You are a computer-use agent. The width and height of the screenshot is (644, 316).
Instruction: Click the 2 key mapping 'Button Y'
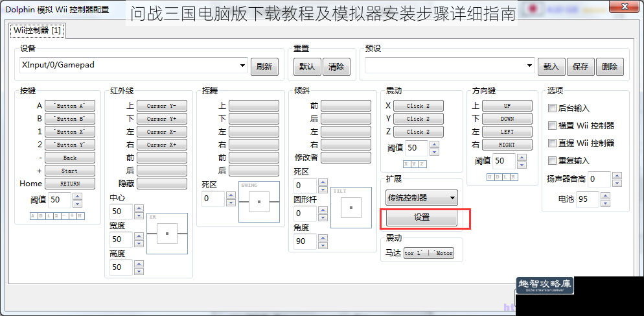pyautogui.click(x=70, y=145)
